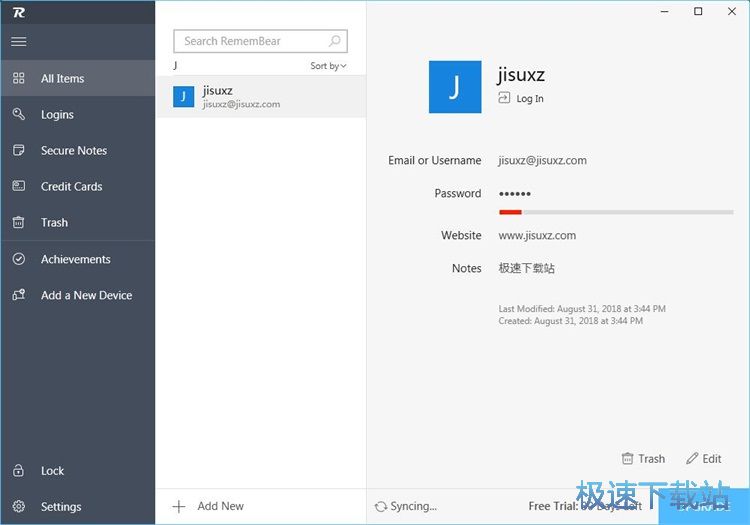This screenshot has width=750, height=525.
Task: Click the Lock padlock icon
Action: [18, 470]
